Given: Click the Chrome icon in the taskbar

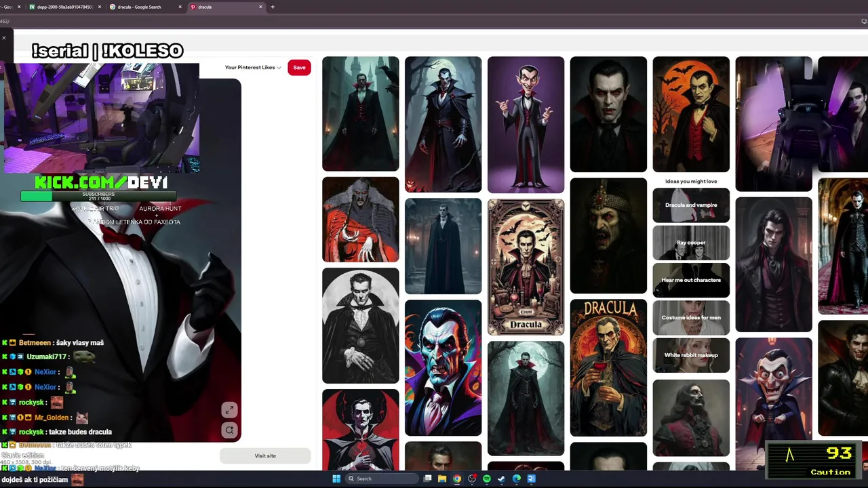Looking at the screenshot, I should pos(457,479).
